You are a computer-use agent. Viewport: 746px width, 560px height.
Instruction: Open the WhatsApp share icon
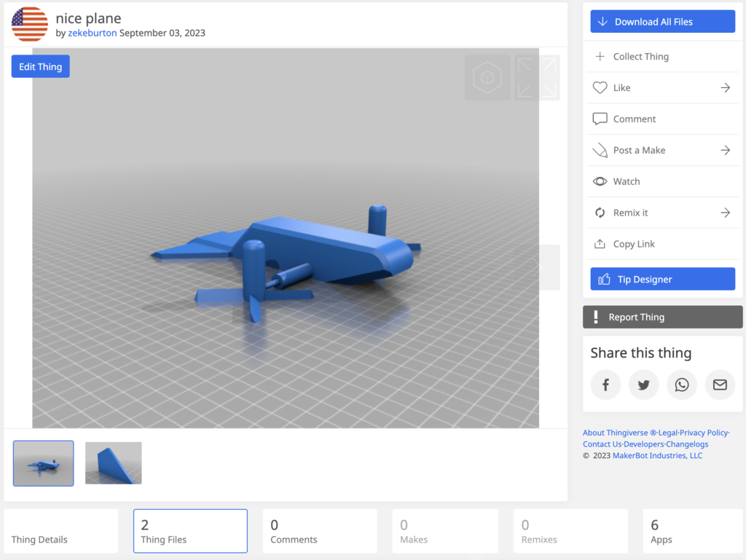[x=681, y=384]
